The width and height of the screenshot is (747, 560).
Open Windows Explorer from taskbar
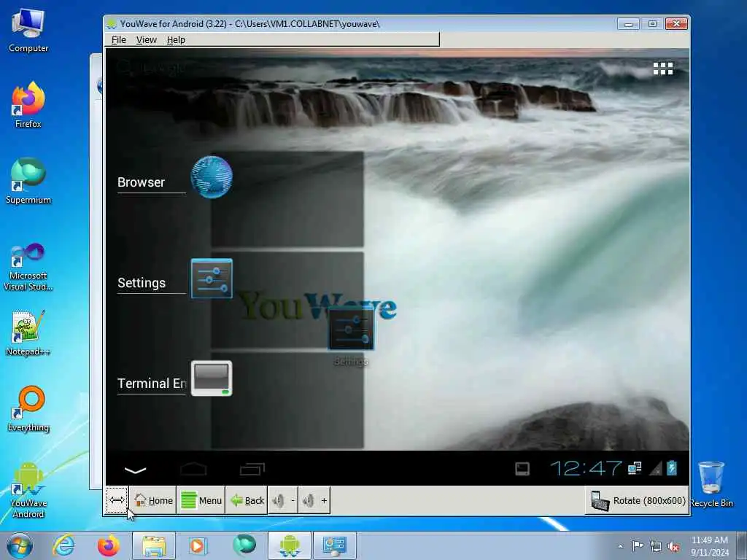[x=153, y=545]
